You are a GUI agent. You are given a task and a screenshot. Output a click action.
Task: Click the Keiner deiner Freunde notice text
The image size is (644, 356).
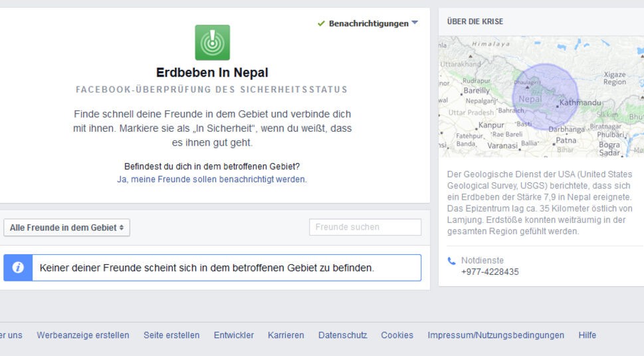[207, 268]
